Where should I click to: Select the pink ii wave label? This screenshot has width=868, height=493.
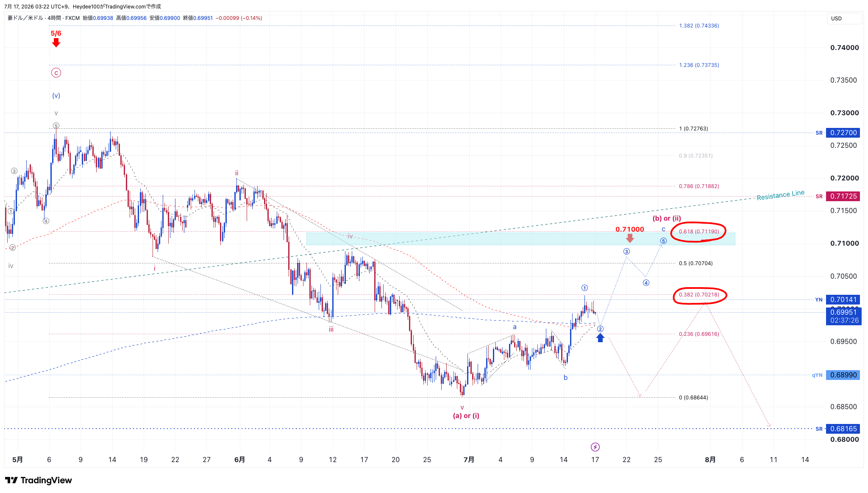click(236, 173)
